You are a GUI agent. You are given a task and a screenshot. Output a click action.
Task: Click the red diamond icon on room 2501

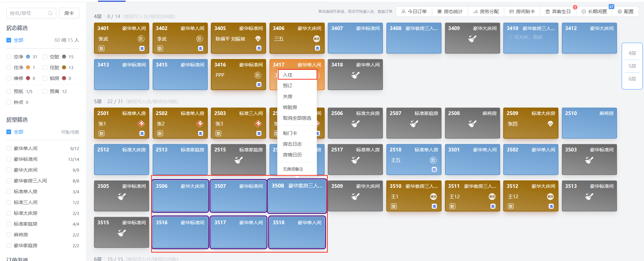[x=141, y=124]
